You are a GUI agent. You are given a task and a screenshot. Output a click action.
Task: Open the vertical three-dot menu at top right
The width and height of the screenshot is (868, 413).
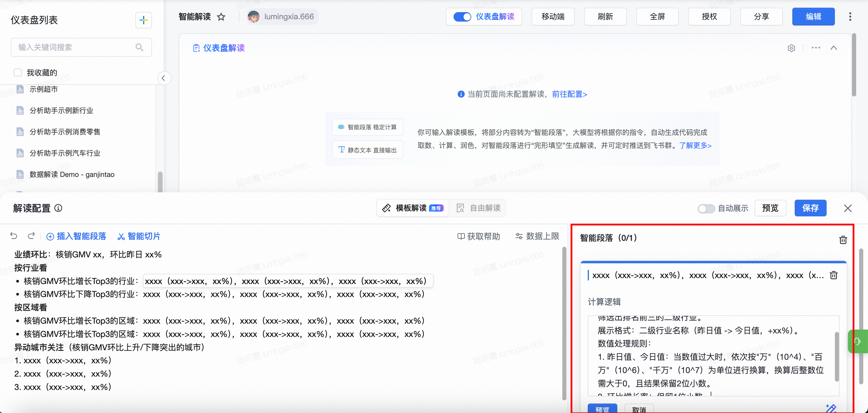point(850,17)
